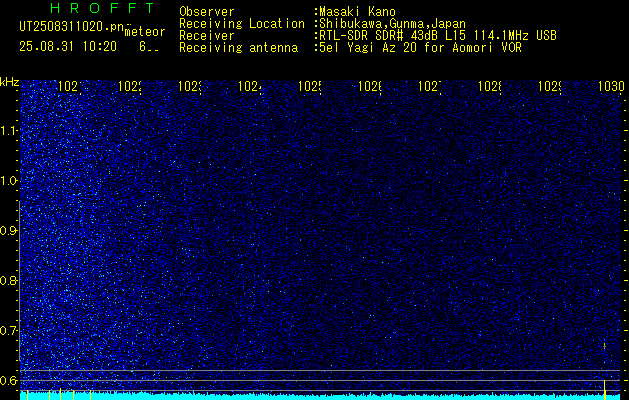Click the RTL-SDR receiver details text
This screenshot has width=629, height=400.
coord(436,36)
